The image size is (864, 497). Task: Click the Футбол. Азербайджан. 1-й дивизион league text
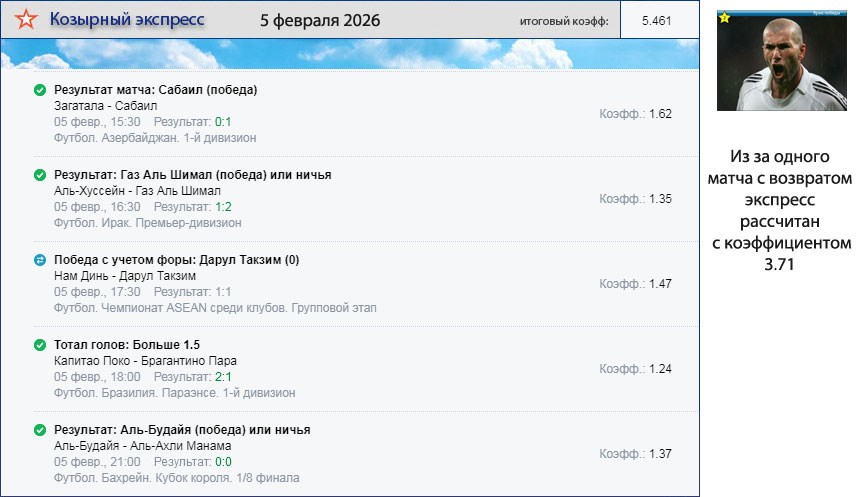(155, 138)
